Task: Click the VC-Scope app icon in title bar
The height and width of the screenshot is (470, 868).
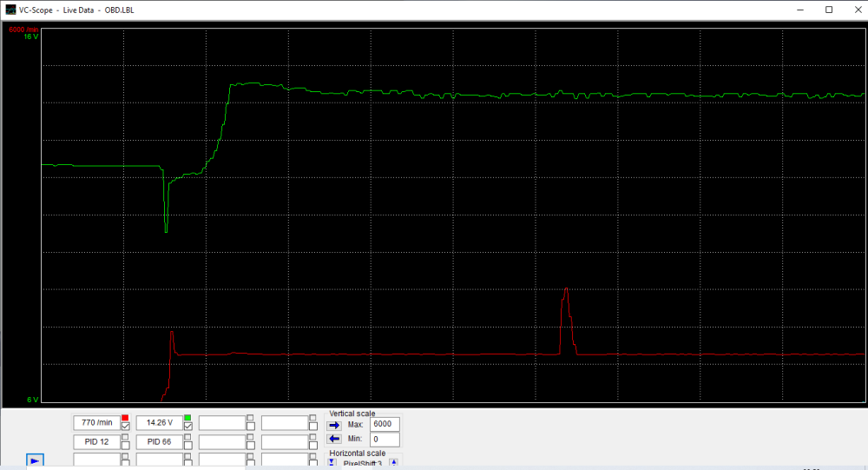Action: coord(10,10)
